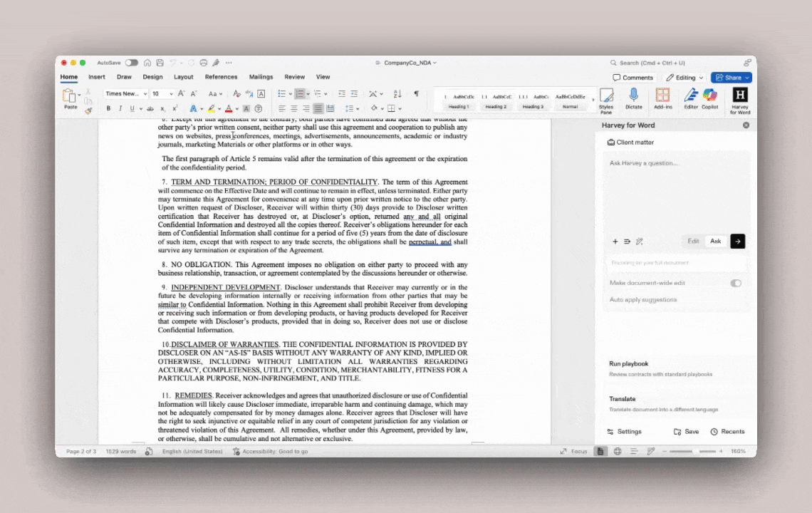The width and height of the screenshot is (812, 513).
Task: Center align text
Action: (x=293, y=108)
